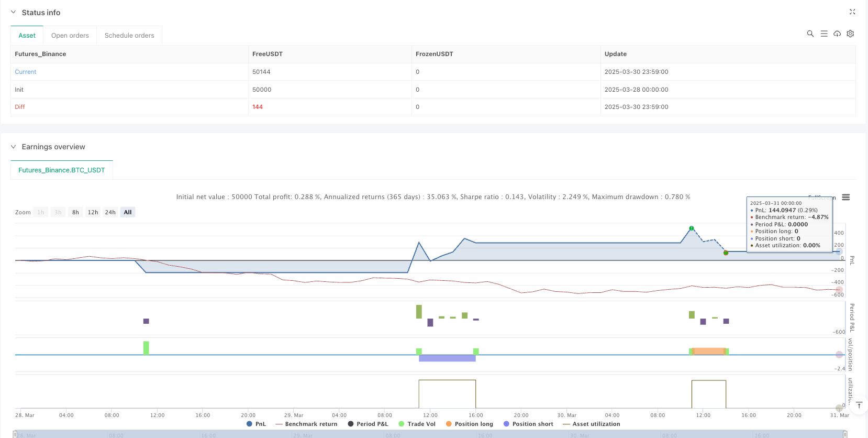Toggle Position short legend entry
The width and height of the screenshot is (868, 438).
528,424
